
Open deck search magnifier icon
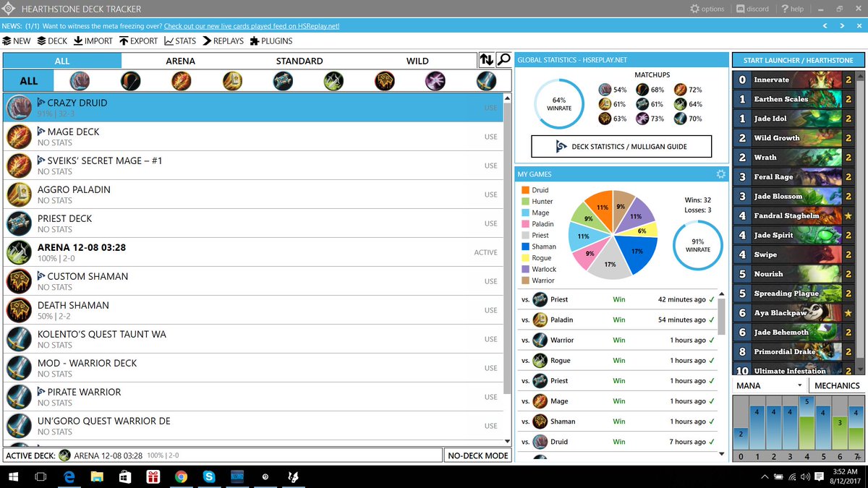coord(503,60)
